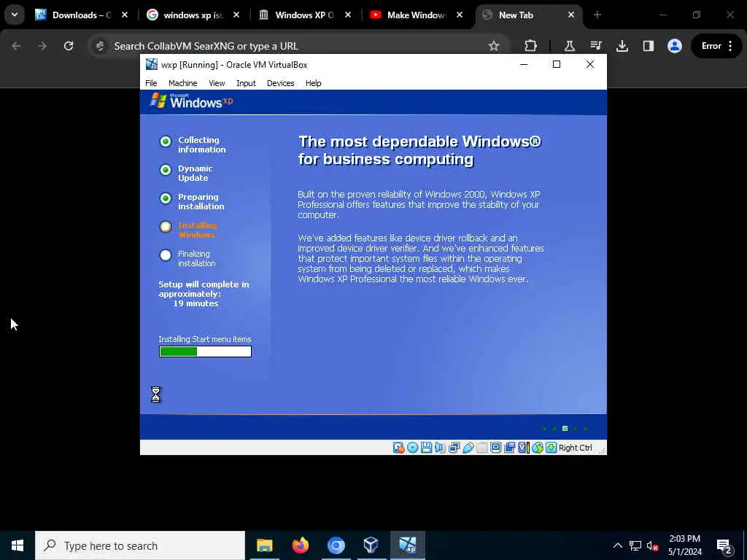Click the display indicator in VirtualBox status bar
Viewport: 747px width, 560px height.
tap(495, 448)
